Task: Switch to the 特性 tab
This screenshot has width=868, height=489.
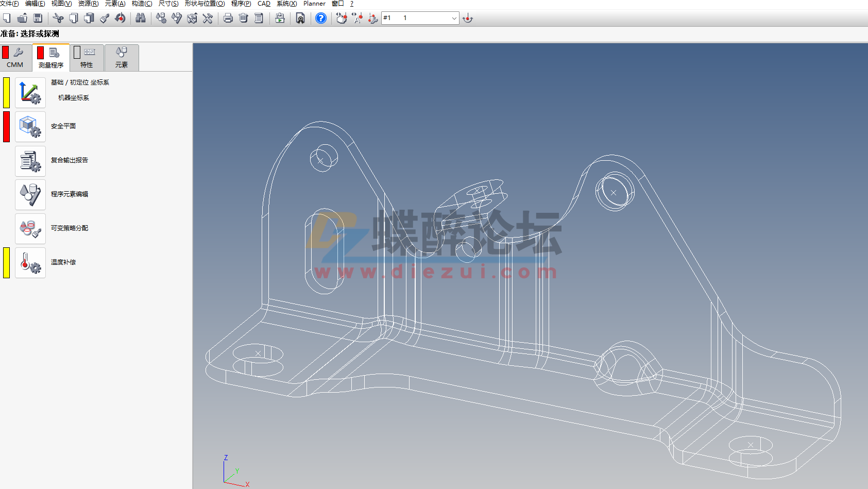Action: pos(87,57)
